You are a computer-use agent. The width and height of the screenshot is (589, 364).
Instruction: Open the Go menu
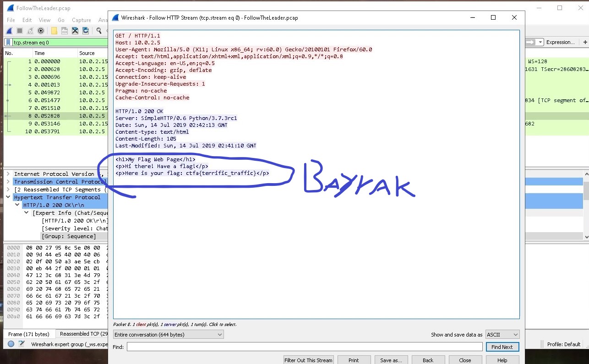[61, 20]
